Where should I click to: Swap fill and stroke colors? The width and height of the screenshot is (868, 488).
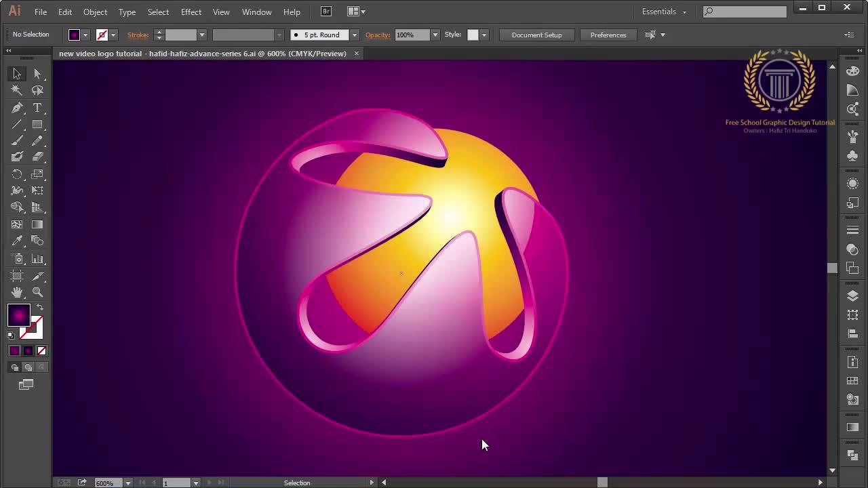coord(39,308)
